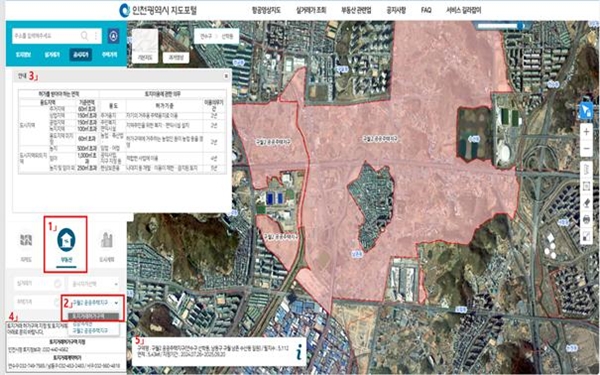
Task: Select the eraser tool on map toolbar
Action: click(x=586, y=203)
